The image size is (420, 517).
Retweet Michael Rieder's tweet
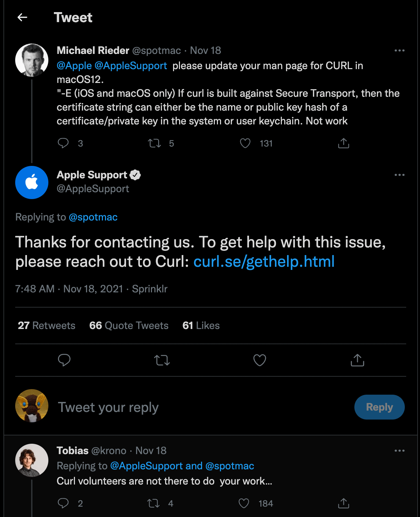tap(154, 143)
